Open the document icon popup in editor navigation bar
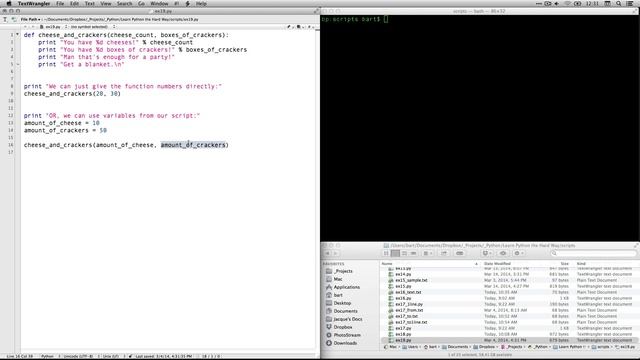This screenshot has height=360, width=640. tap(299, 27)
